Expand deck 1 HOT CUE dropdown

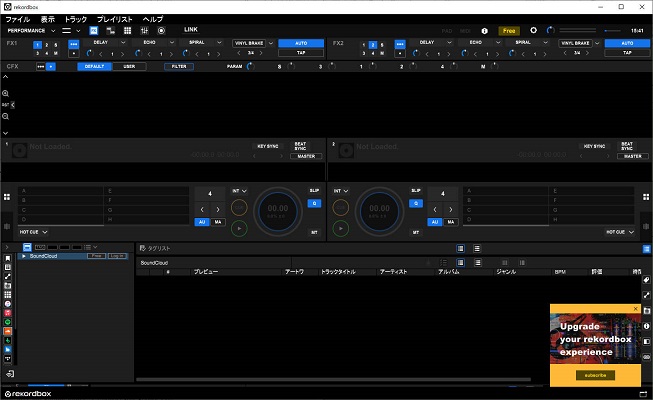(x=33, y=232)
